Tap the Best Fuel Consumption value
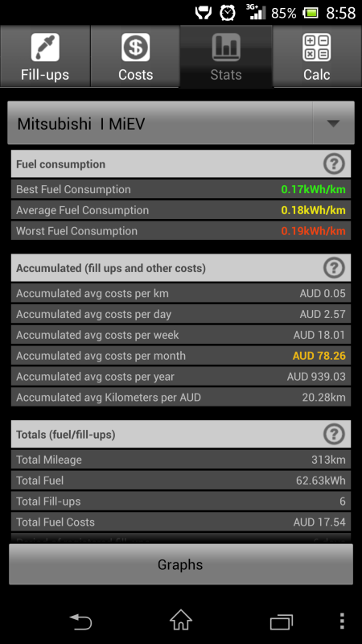The image size is (362, 644). coord(313,190)
